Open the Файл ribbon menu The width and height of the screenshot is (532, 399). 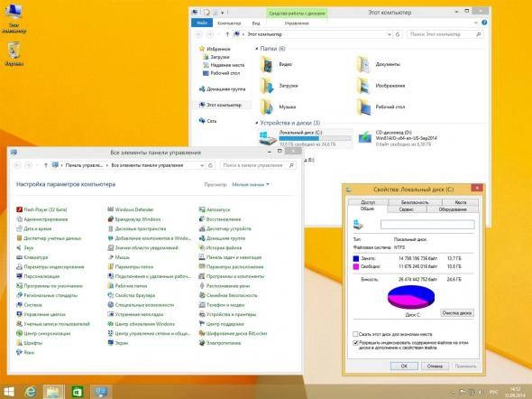pyautogui.click(x=202, y=23)
